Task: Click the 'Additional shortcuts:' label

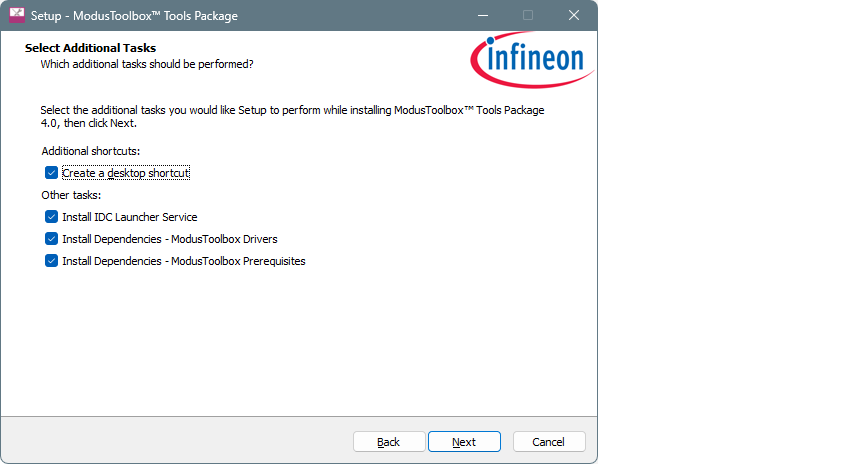Action: [x=91, y=151]
